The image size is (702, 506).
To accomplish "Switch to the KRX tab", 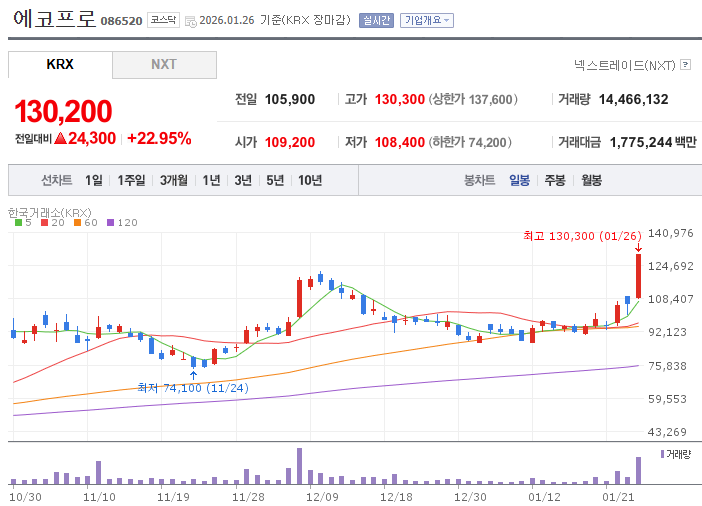I will pos(60,64).
